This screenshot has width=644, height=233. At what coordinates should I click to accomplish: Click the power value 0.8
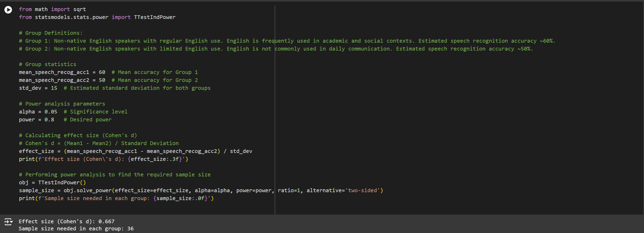49,120
